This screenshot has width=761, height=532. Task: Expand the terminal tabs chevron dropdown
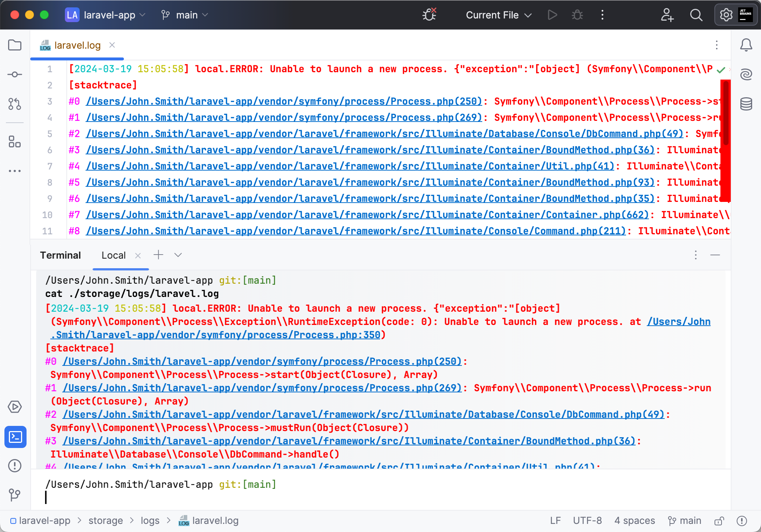(x=178, y=255)
